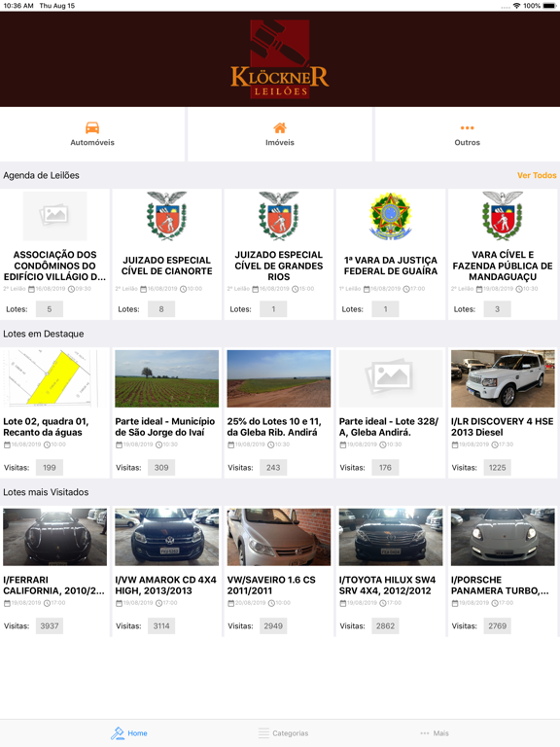Select 25% do Lotes 10 e 11 title
This screenshot has height=747, width=560.
click(x=274, y=427)
